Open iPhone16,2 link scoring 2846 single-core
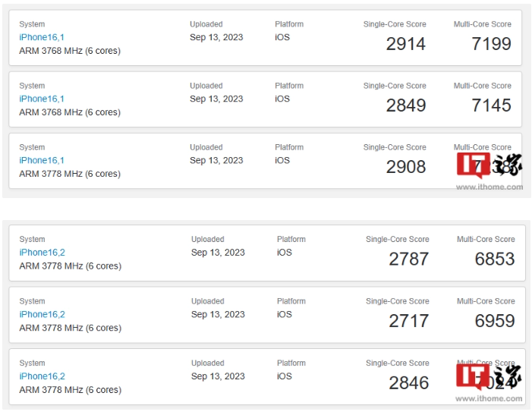Viewport: 532px width, 415px height. (42, 376)
